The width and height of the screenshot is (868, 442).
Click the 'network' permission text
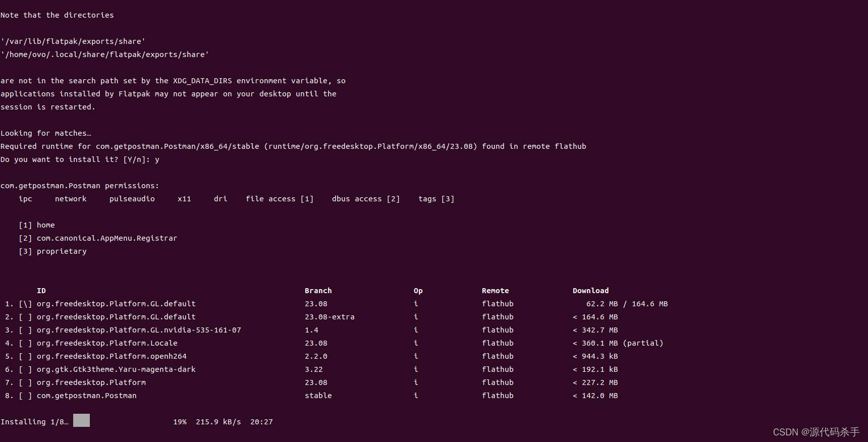pyautogui.click(x=71, y=199)
